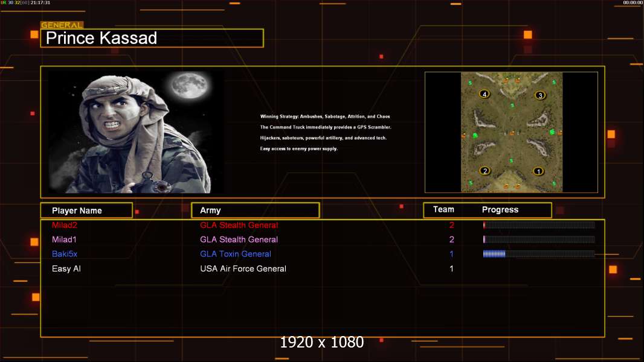Click team number for Easy AI
Screen dimensions: 644x362
[x=451, y=268]
